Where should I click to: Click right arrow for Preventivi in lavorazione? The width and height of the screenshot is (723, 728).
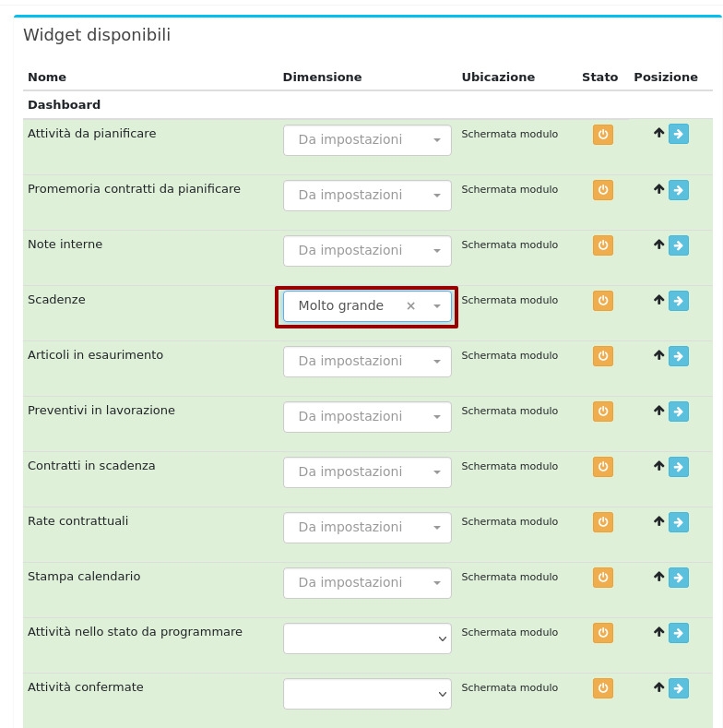(679, 412)
